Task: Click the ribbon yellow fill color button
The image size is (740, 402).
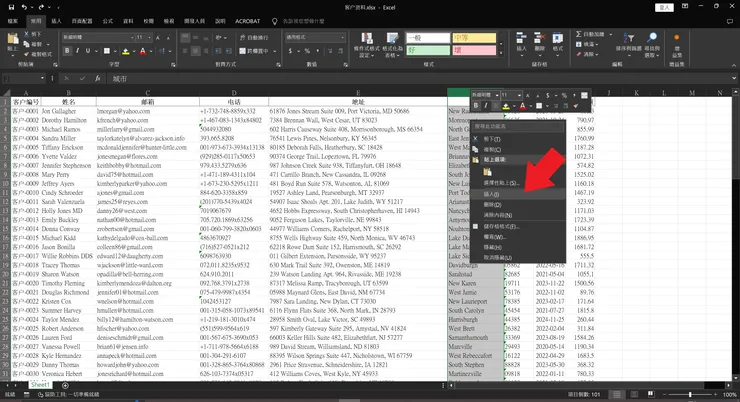Action: [126, 51]
